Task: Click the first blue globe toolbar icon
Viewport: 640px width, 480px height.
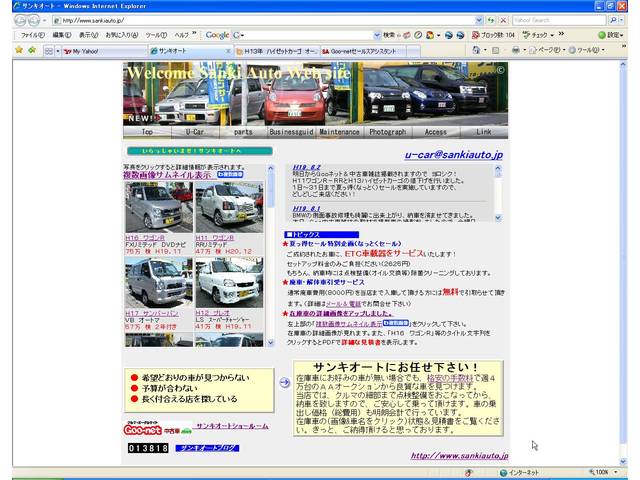Action: [x=449, y=35]
